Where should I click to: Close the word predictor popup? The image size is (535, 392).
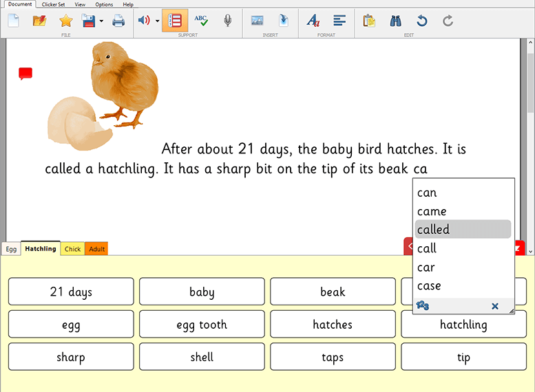coord(494,306)
